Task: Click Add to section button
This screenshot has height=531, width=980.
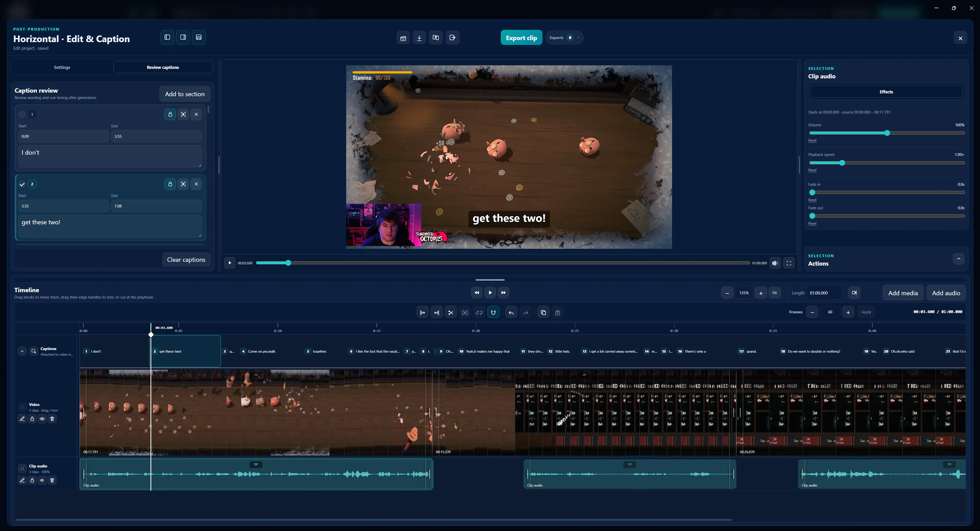Action: pos(185,94)
